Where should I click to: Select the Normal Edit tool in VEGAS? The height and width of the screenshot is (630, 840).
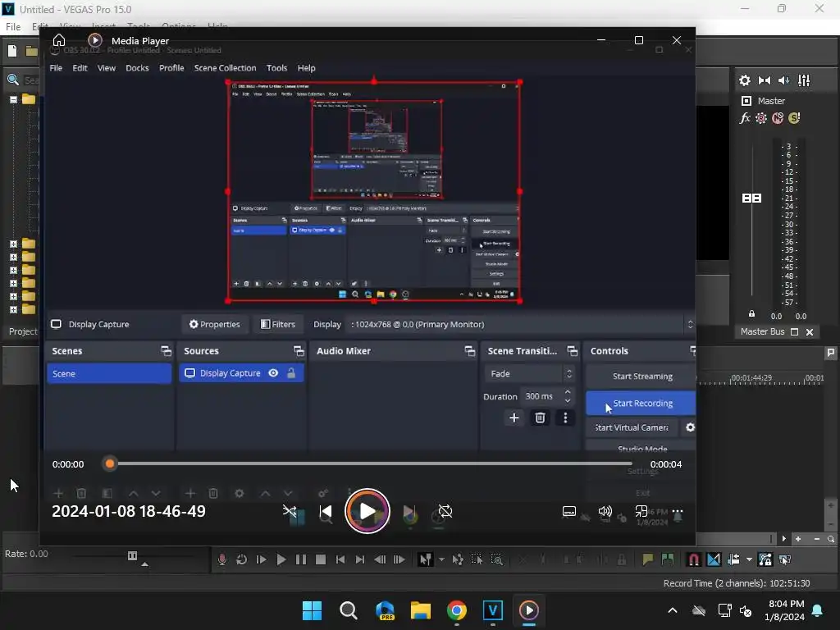(426, 559)
